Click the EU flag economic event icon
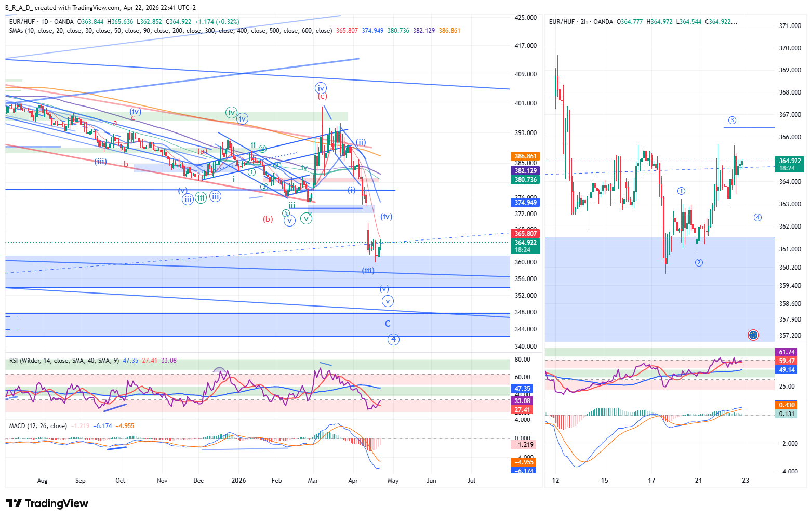The image size is (812, 519). point(753,335)
